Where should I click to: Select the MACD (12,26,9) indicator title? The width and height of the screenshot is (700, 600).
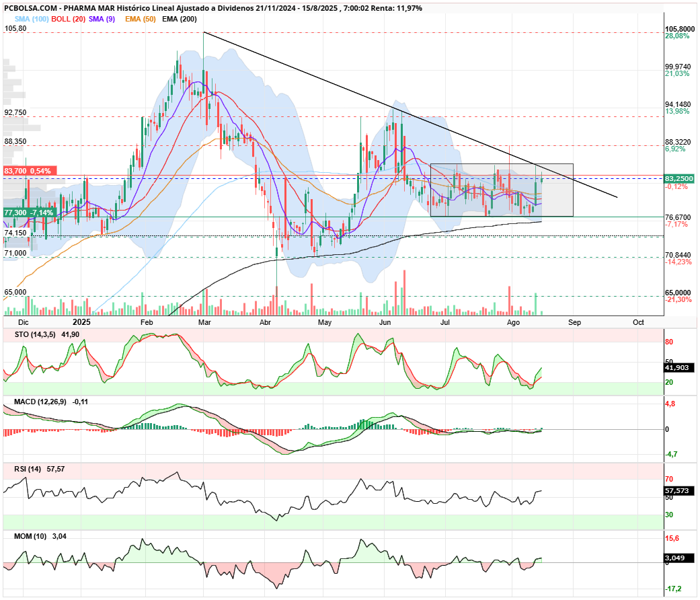pos(40,402)
